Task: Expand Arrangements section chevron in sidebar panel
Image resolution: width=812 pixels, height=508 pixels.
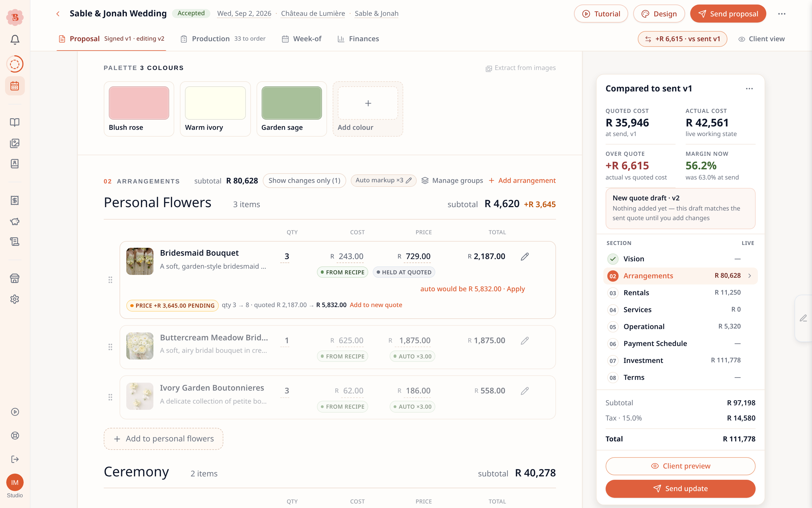Action: [750, 276]
